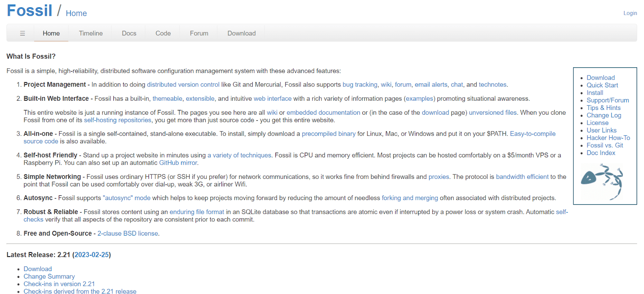Follow the chat link
Image resolution: width=644 pixels, height=294 pixels.
[457, 85]
